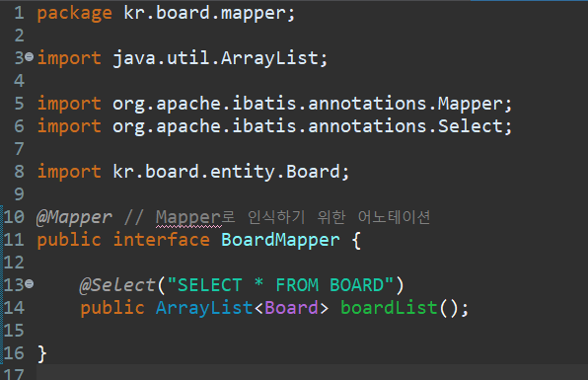
Task: Click empty highlighted line 17
Action: 312,372
